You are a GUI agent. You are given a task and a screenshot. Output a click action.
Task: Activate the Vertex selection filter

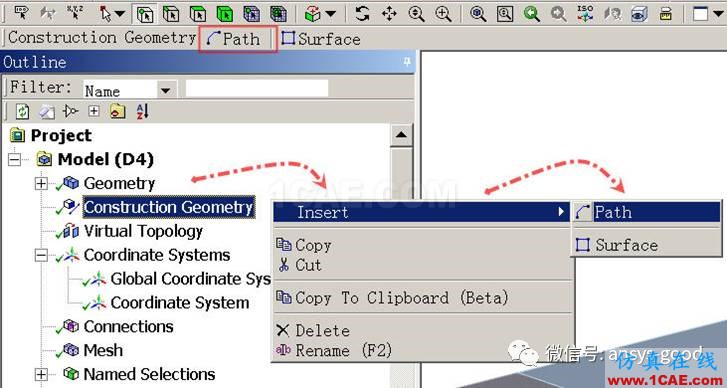coord(145,13)
